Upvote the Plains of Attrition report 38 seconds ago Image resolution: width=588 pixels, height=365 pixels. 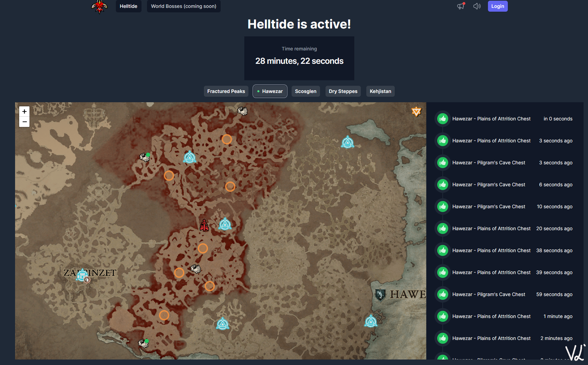(x=443, y=250)
